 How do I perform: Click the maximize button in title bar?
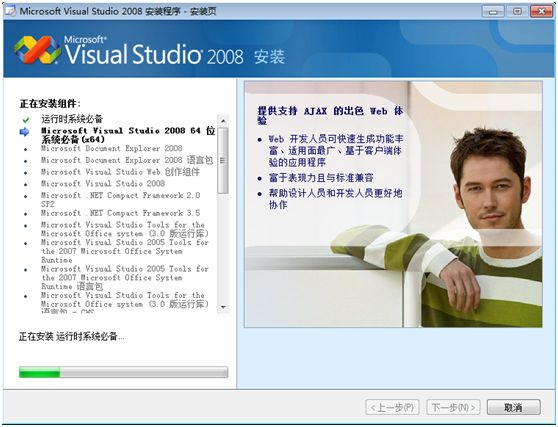click(x=517, y=11)
